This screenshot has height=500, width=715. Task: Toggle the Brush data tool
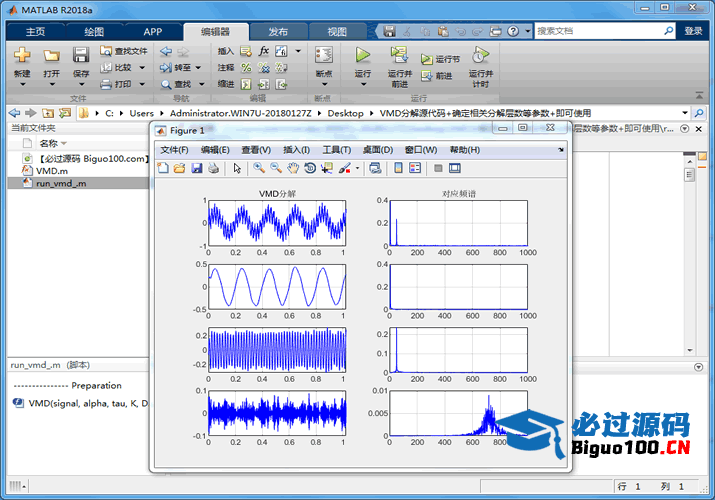click(x=345, y=168)
